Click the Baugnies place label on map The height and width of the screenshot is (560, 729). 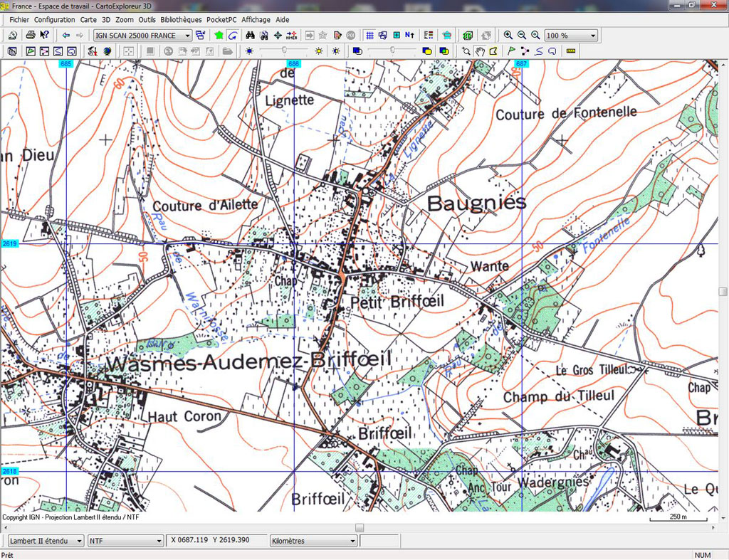(x=476, y=203)
